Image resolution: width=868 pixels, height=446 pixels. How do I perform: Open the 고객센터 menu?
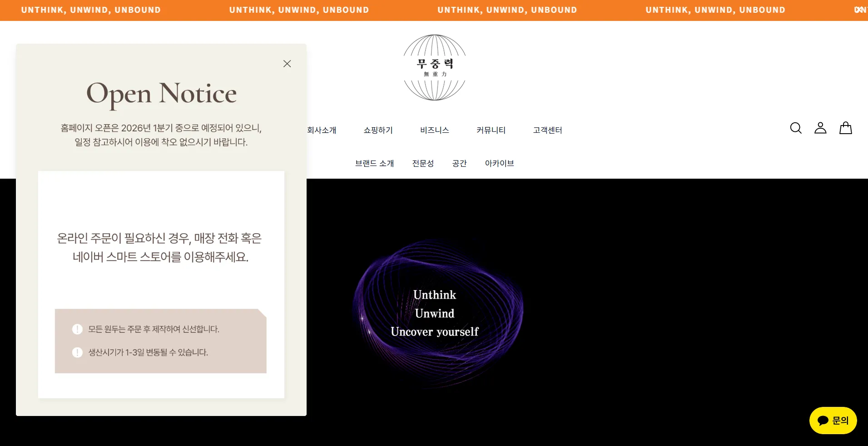(x=547, y=130)
